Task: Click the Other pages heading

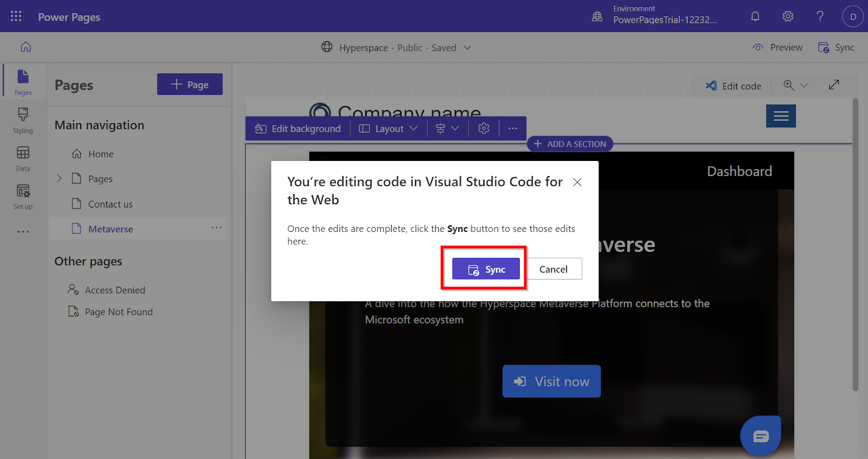Action: click(88, 261)
